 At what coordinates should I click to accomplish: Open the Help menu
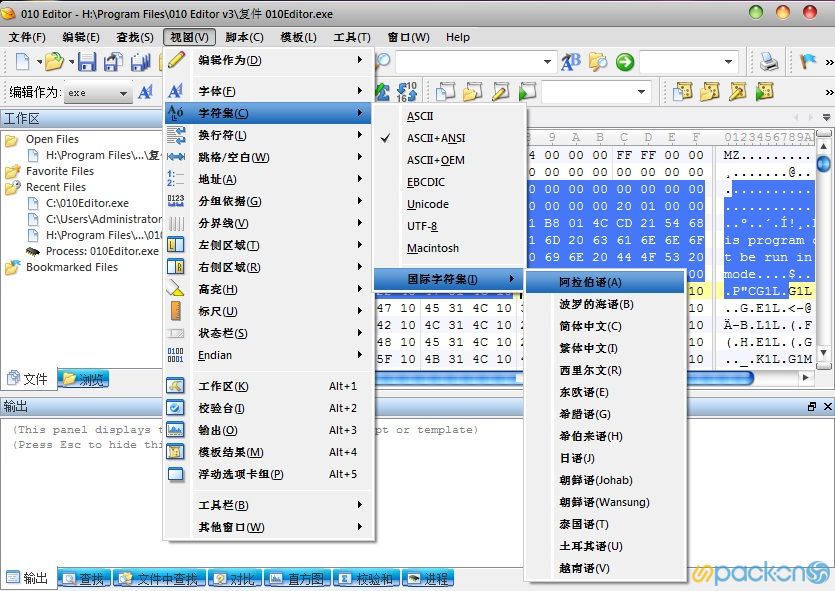[x=458, y=37]
